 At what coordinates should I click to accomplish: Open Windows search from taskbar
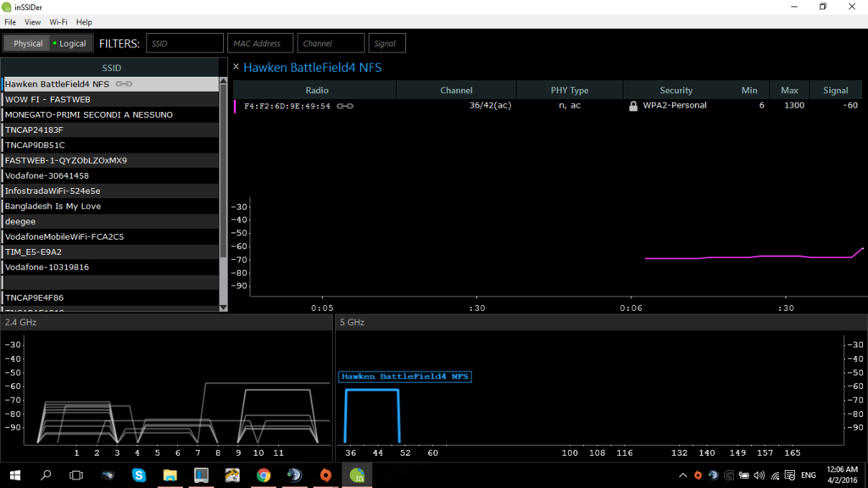(x=46, y=475)
